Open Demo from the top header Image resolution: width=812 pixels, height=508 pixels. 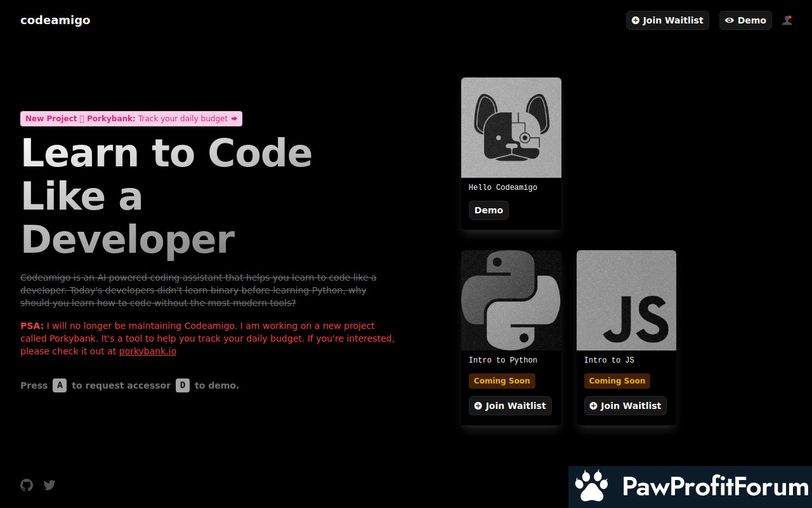(x=745, y=20)
